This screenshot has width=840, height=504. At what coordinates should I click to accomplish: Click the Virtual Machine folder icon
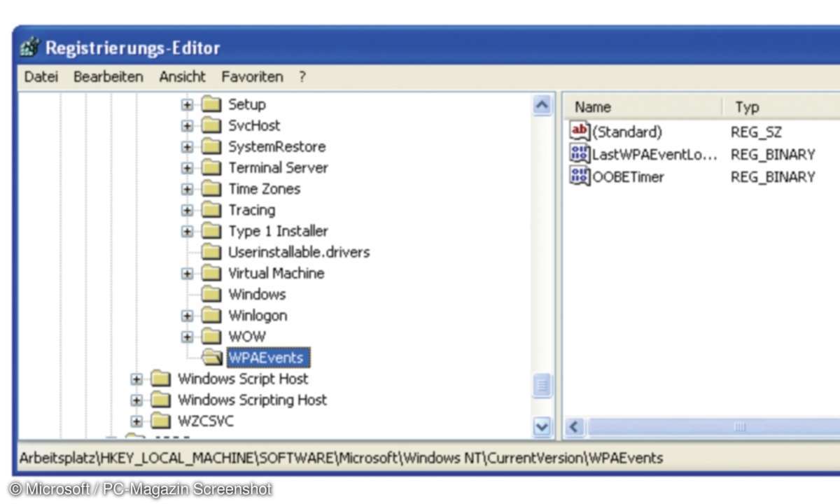(x=211, y=273)
